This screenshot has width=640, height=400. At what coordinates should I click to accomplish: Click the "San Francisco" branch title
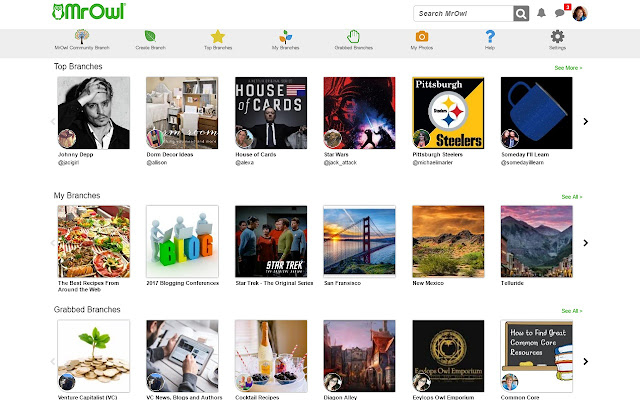[342, 283]
